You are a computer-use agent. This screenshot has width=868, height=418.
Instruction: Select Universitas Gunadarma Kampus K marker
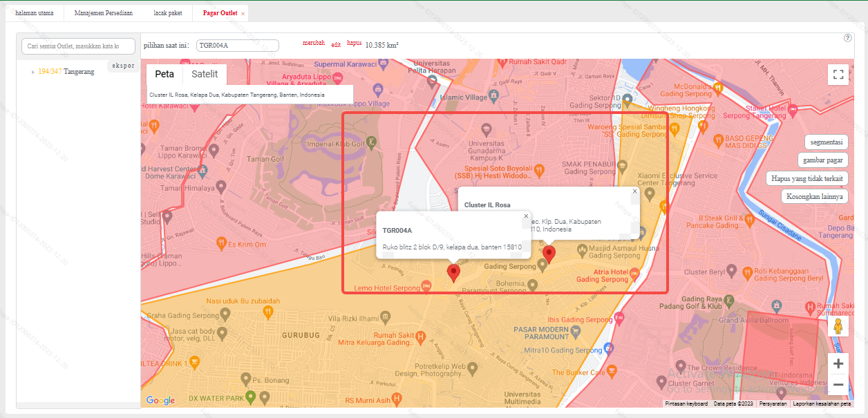coord(487,129)
